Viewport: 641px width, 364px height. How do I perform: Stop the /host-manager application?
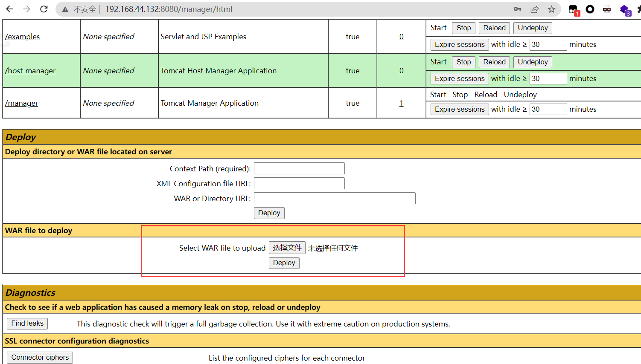tap(463, 62)
